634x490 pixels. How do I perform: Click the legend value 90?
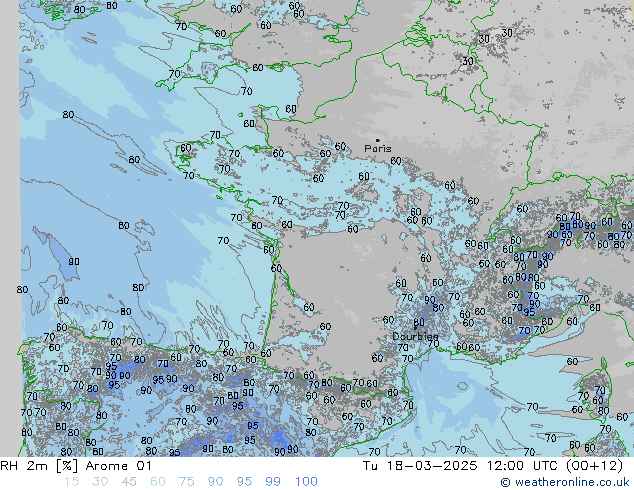215,482
